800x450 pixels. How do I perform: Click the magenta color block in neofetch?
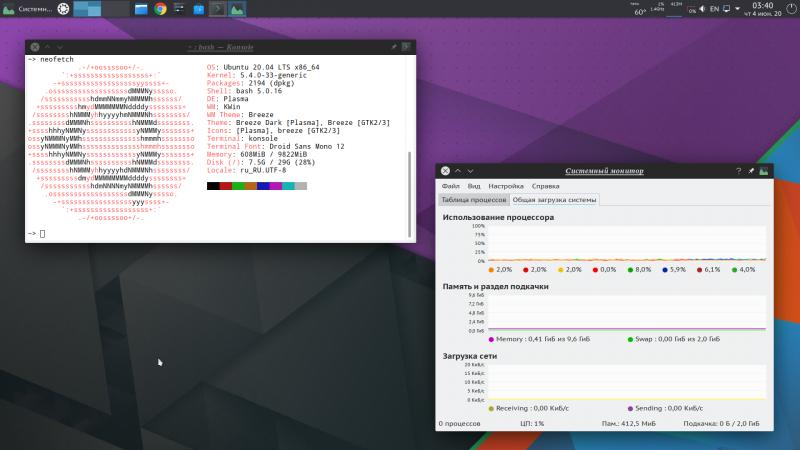tap(276, 186)
